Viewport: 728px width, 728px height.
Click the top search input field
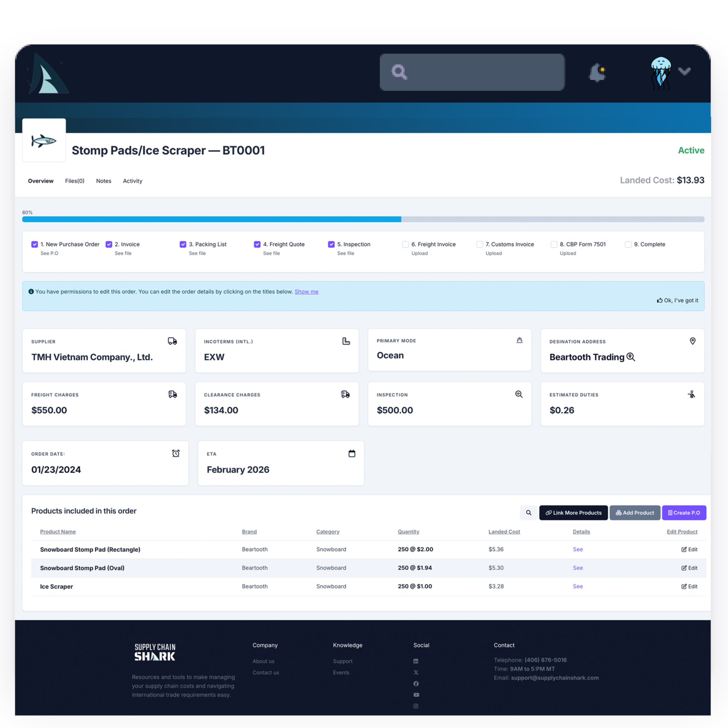482,72
